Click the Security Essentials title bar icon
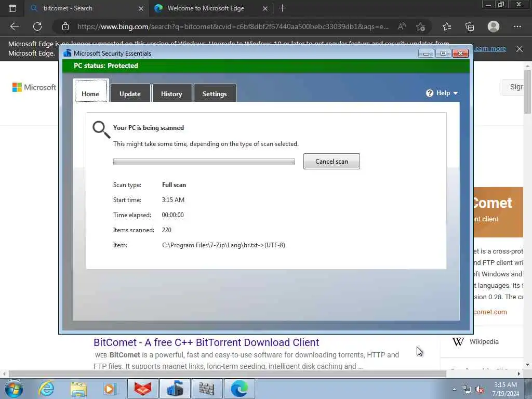Screen dimensions: 532x399 [67, 54]
